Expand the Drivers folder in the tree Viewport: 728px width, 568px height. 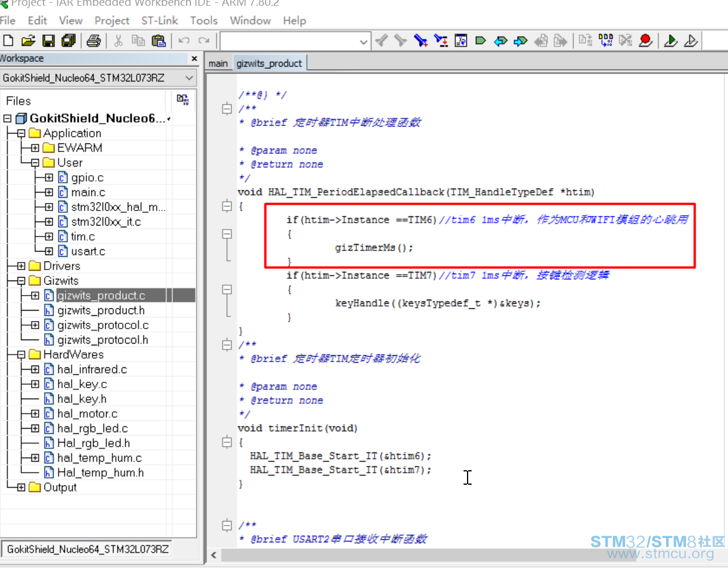point(21,266)
